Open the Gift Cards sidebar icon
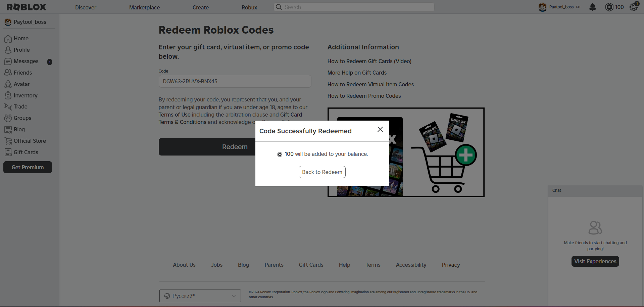The image size is (644, 307). point(8,152)
